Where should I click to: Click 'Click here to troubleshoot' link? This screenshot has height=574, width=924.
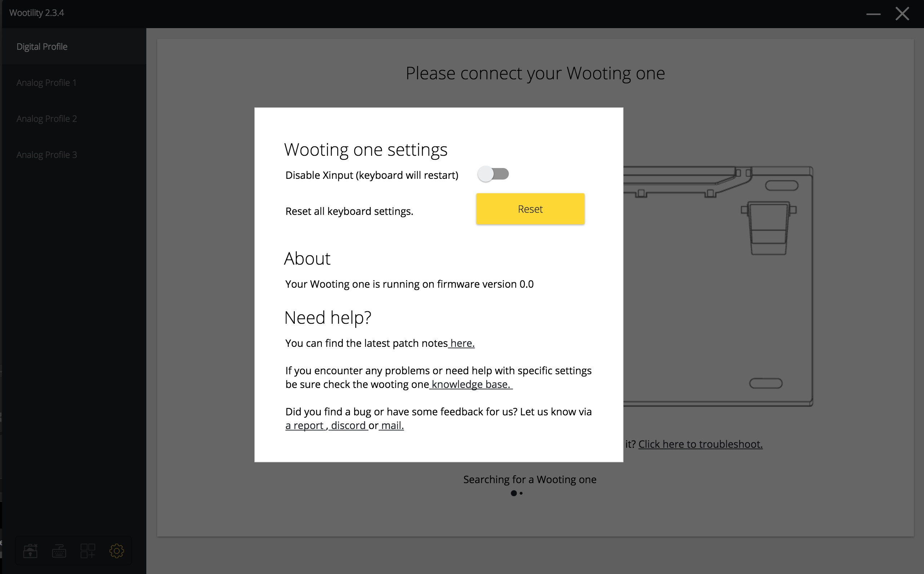[x=700, y=444]
